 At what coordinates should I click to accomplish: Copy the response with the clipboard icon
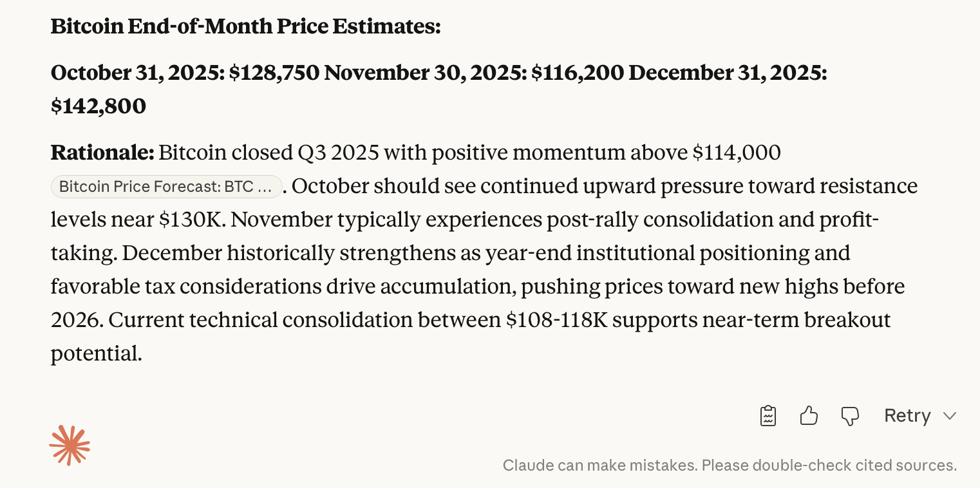768,416
